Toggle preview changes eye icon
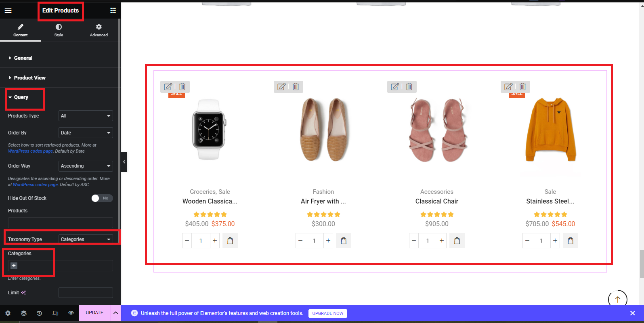The height and width of the screenshot is (323, 644). [71, 313]
